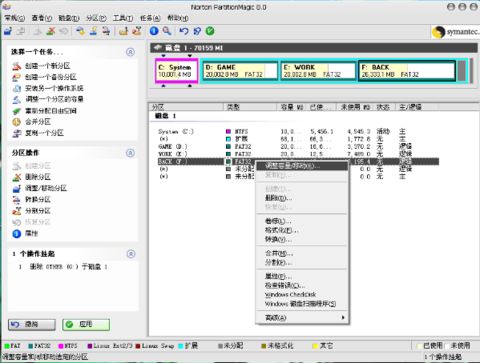The width and height of the screenshot is (480, 363).
Task: Collapse the 分区操作 panel
Action: 131,153
